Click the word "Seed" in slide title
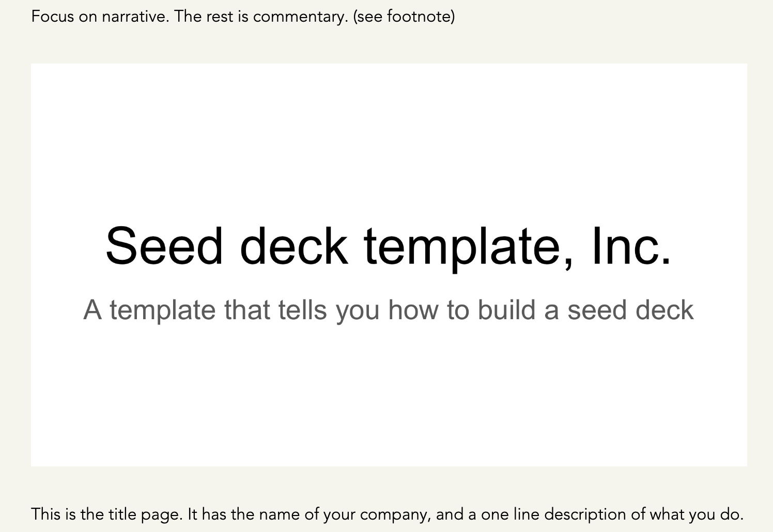 [164, 246]
